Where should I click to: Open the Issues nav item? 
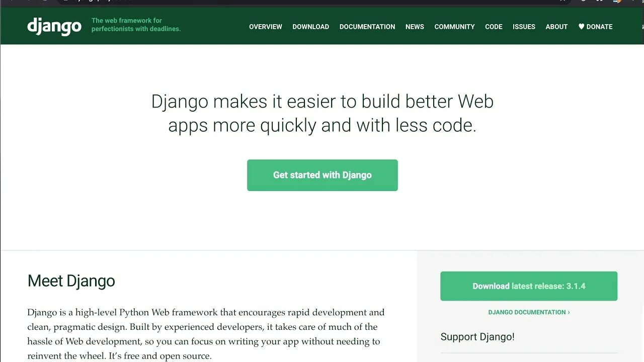coord(524,27)
